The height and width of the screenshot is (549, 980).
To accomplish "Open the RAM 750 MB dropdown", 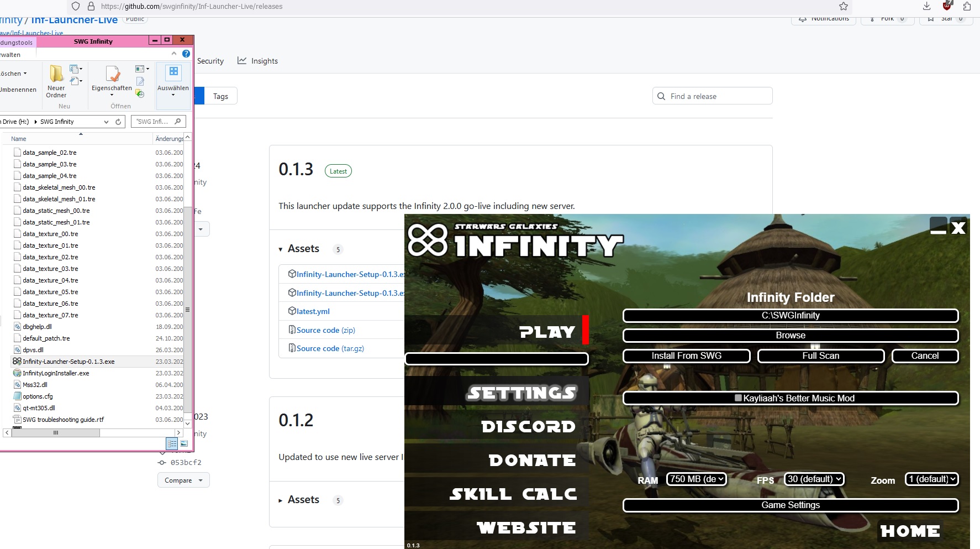I will point(696,479).
